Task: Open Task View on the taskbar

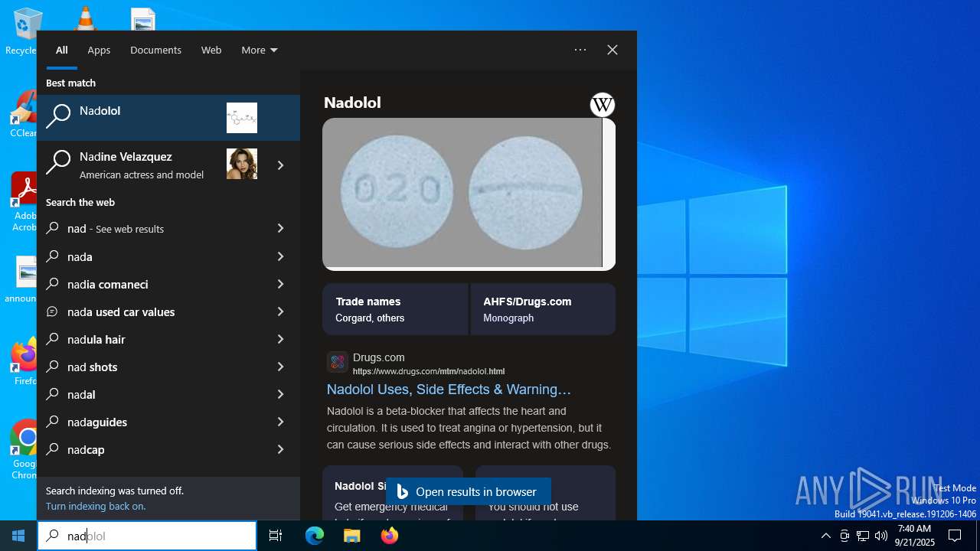Action: pyautogui.click(x=276, y=536)
